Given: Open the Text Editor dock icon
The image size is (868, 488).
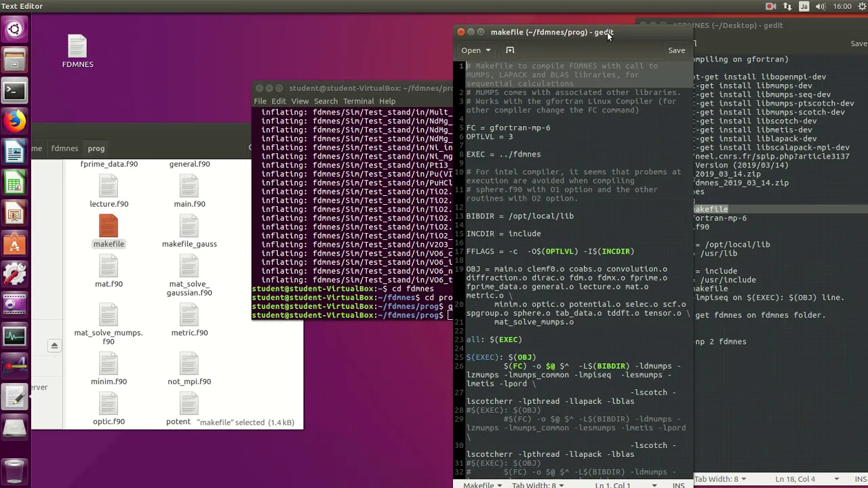Looking at the screenshot, I should (x=14, y=397).
